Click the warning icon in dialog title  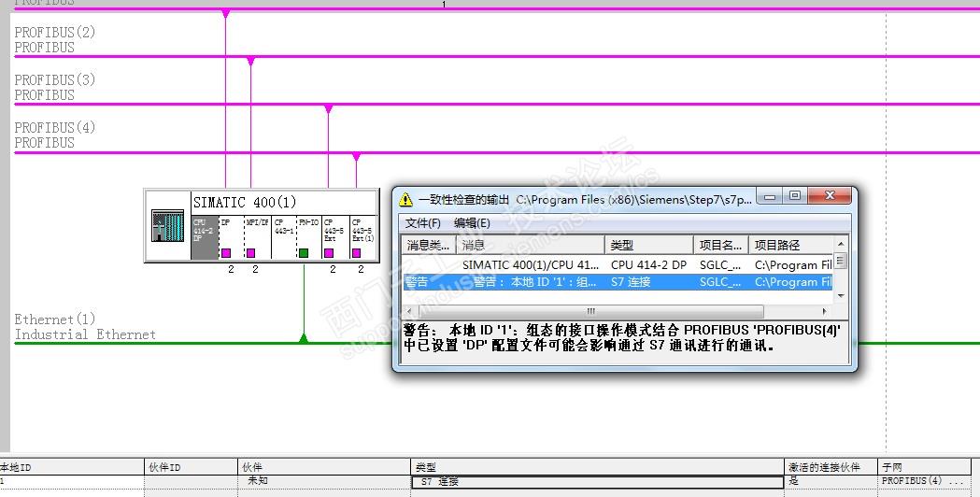(x=405, y=199)
